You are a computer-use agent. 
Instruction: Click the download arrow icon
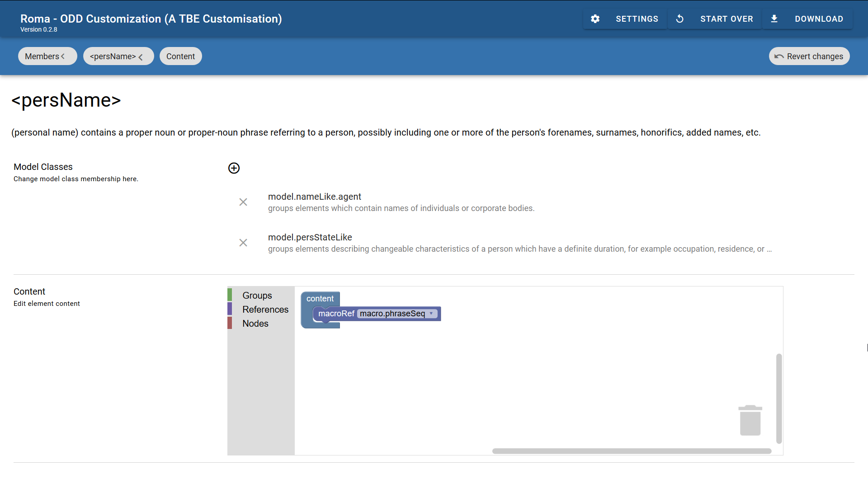774,19
